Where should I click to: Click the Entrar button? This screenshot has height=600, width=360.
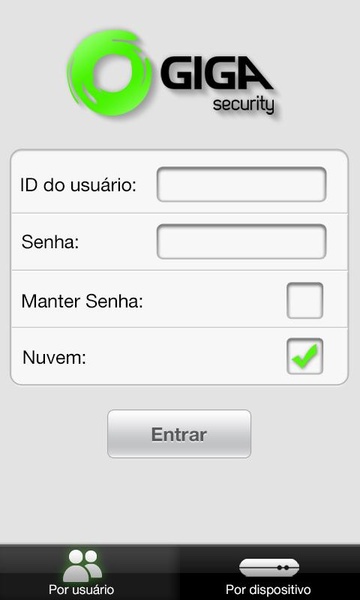[179, 434]
